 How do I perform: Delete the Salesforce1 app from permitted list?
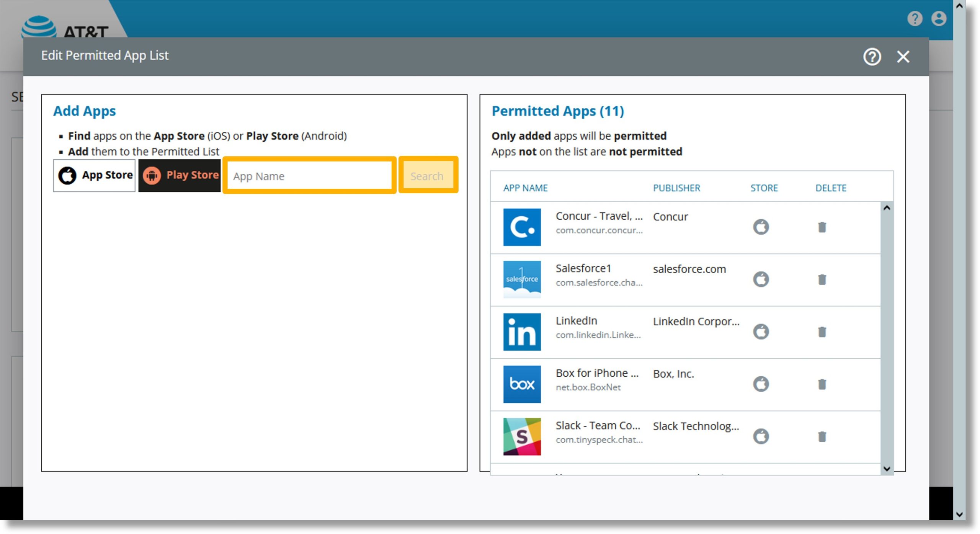(x=822, y=279)
